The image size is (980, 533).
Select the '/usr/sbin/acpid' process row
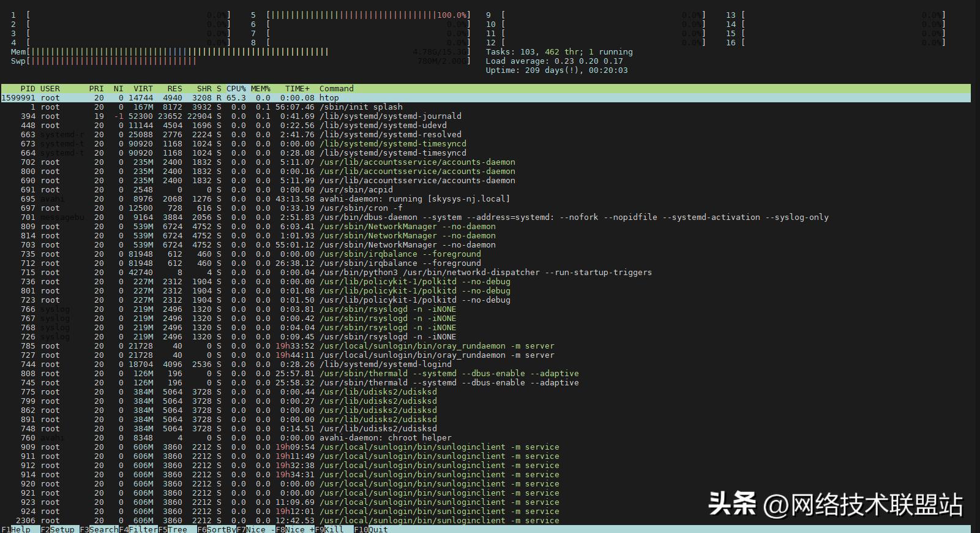(486, 190)
